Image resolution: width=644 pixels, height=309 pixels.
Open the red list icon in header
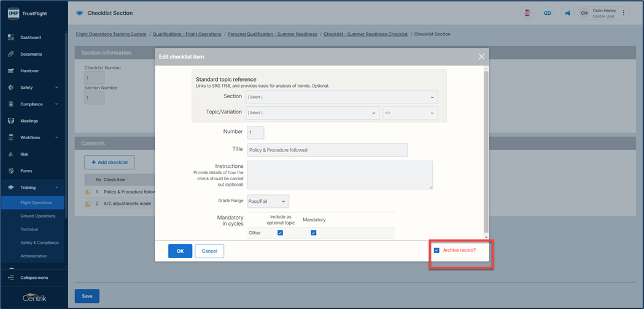[x=528, y=13]
